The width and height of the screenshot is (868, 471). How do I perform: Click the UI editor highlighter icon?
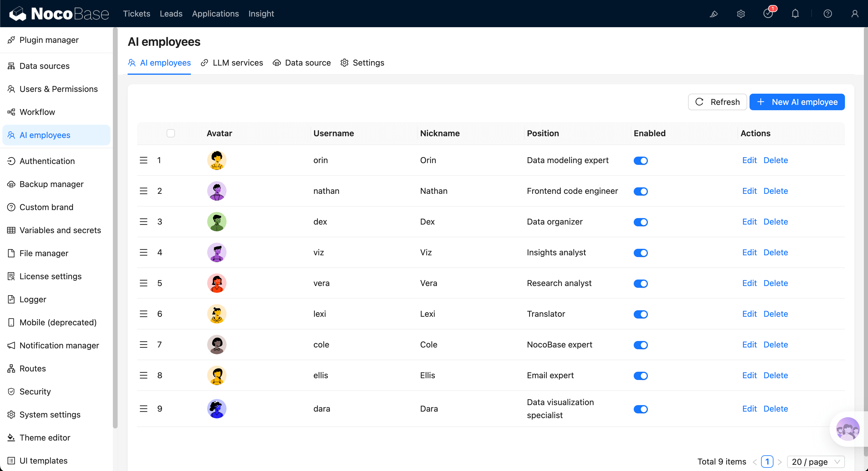pyautogui.click(x=713, y=14)
